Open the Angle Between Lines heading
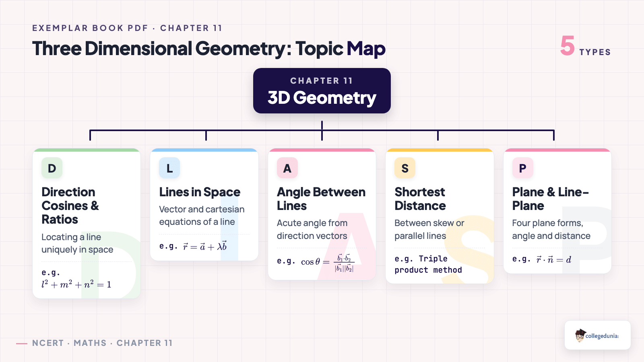 coord(321,199)
